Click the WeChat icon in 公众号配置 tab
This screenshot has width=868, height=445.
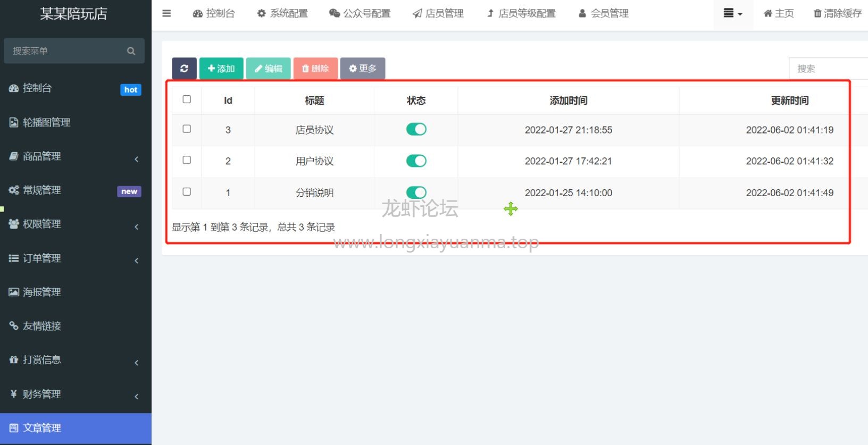(x=335, y=13)
